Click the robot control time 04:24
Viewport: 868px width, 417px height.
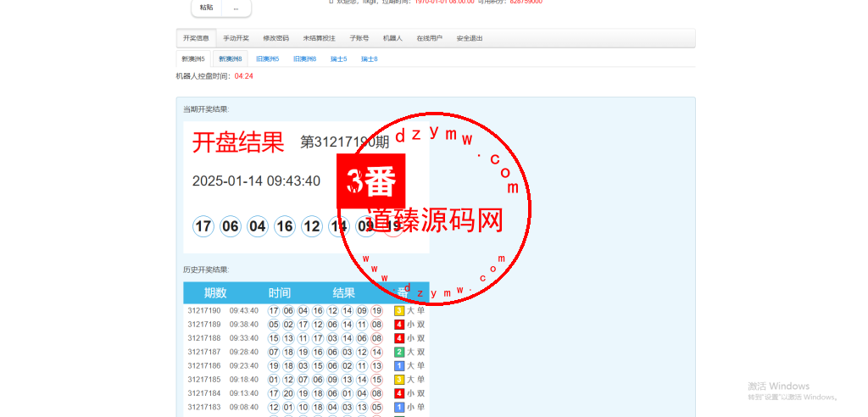pyautogui.click(x=243, y=76)
